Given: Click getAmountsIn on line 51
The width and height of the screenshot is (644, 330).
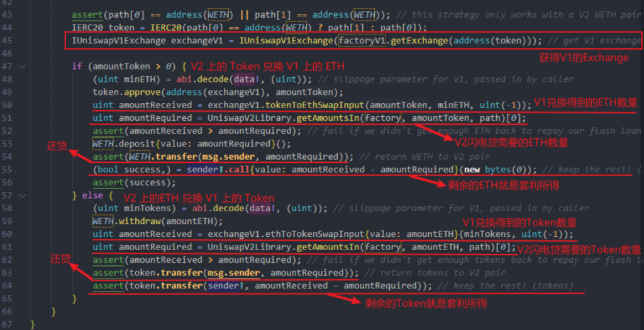Looking at the screenshot, I should [x=328, y=118].
